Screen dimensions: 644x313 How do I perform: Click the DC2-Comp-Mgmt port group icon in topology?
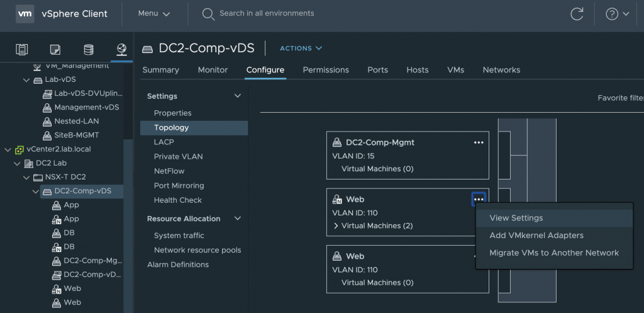coord(337,143)
